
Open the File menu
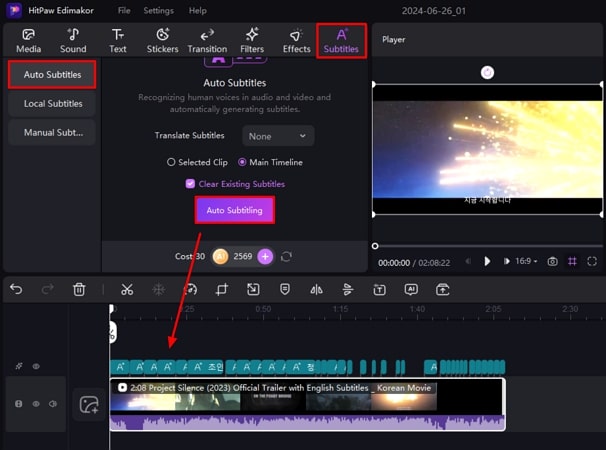[x=124, y=10]
